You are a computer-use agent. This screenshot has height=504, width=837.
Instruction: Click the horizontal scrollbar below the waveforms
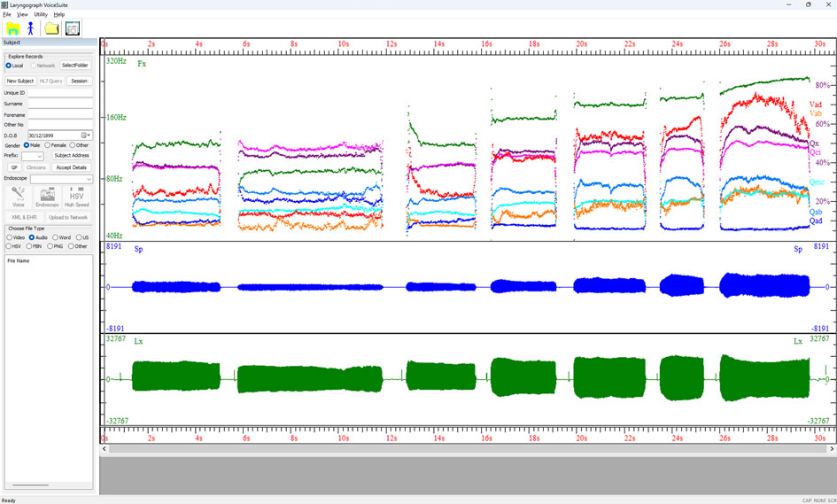point(468,449)
